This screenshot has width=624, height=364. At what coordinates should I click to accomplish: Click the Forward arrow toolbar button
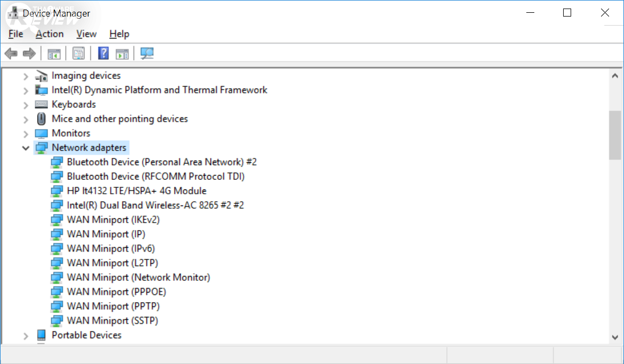tap(29, 53)
